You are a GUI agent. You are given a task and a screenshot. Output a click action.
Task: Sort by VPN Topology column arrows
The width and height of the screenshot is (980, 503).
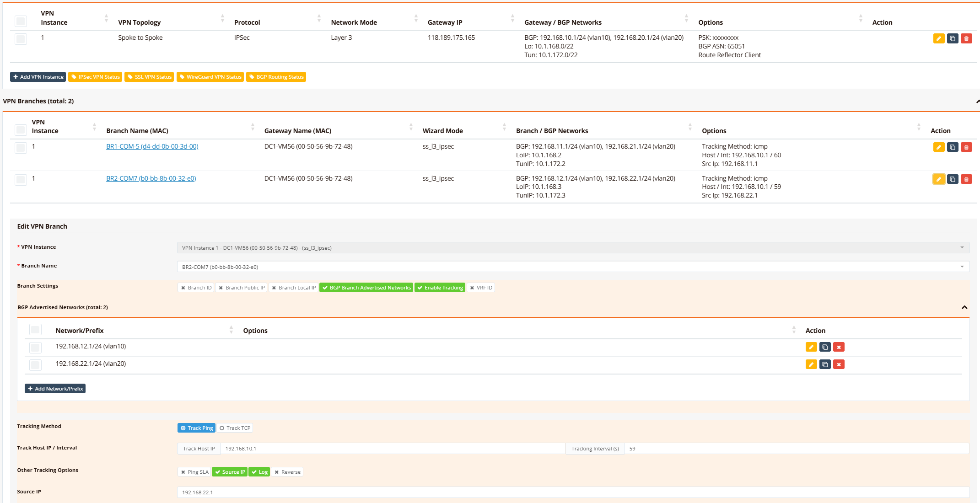(222, 18)
